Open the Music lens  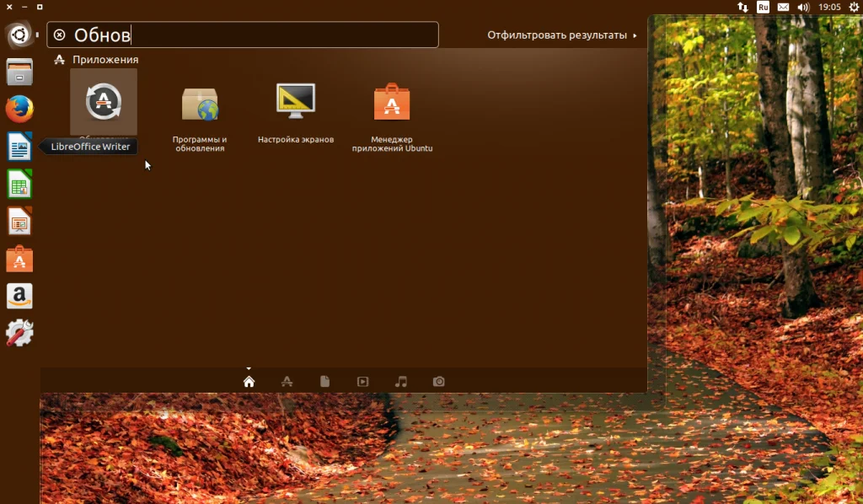401,382
